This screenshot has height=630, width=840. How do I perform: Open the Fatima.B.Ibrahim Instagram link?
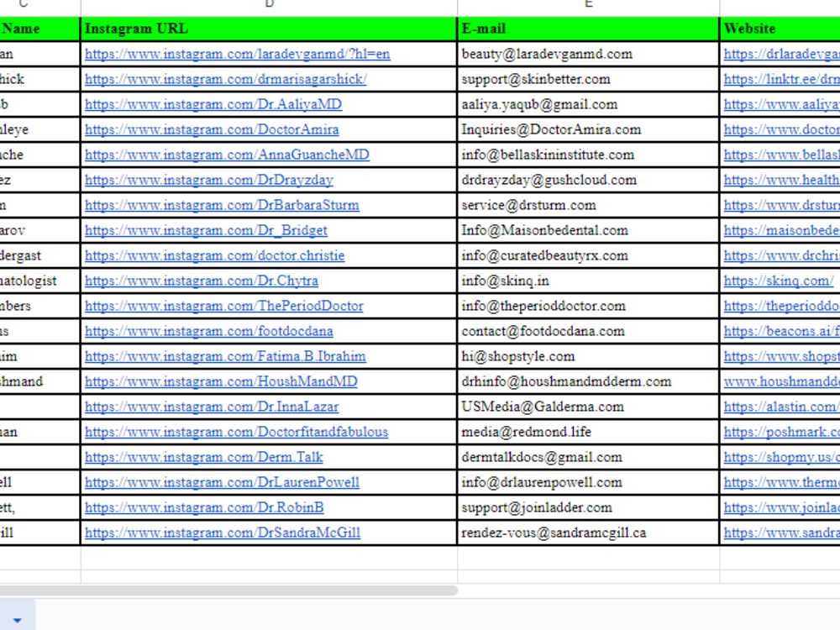point(225,356)
